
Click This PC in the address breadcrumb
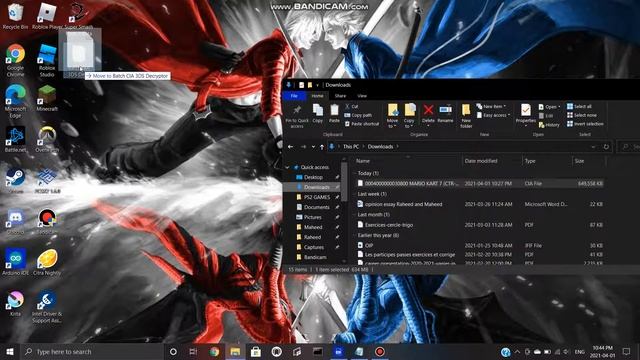point(351,147)
